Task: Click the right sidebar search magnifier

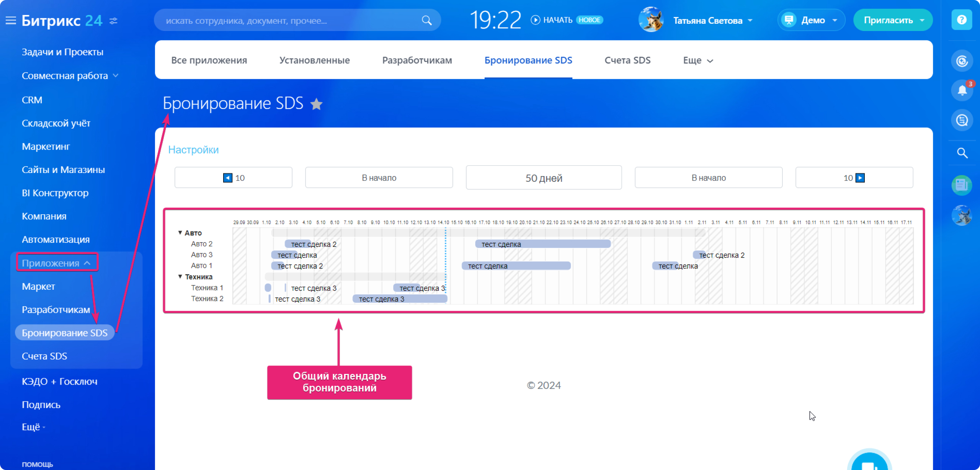Action: pyautogui.click(x=962, y=153)
